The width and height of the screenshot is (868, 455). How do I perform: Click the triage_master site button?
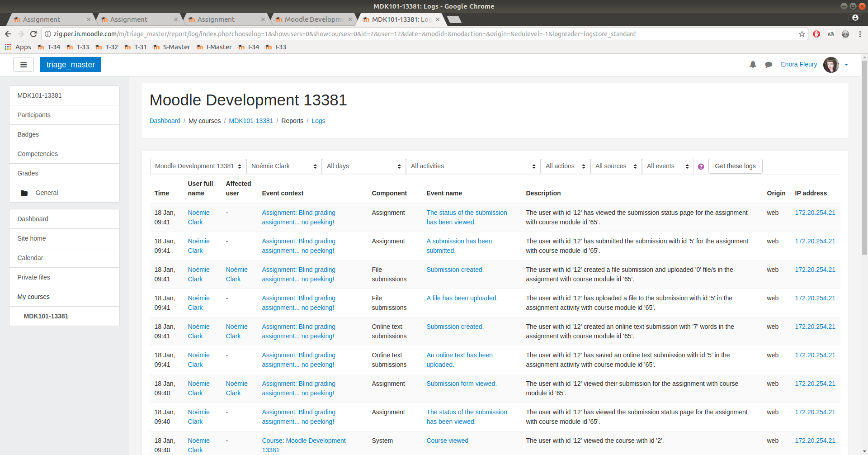click(x=71, y=65)
